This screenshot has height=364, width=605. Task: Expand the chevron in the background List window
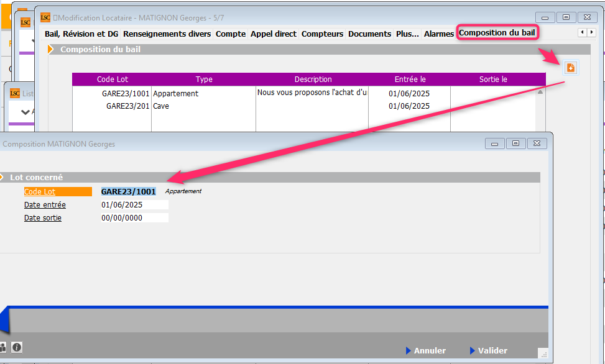(25, 112)
